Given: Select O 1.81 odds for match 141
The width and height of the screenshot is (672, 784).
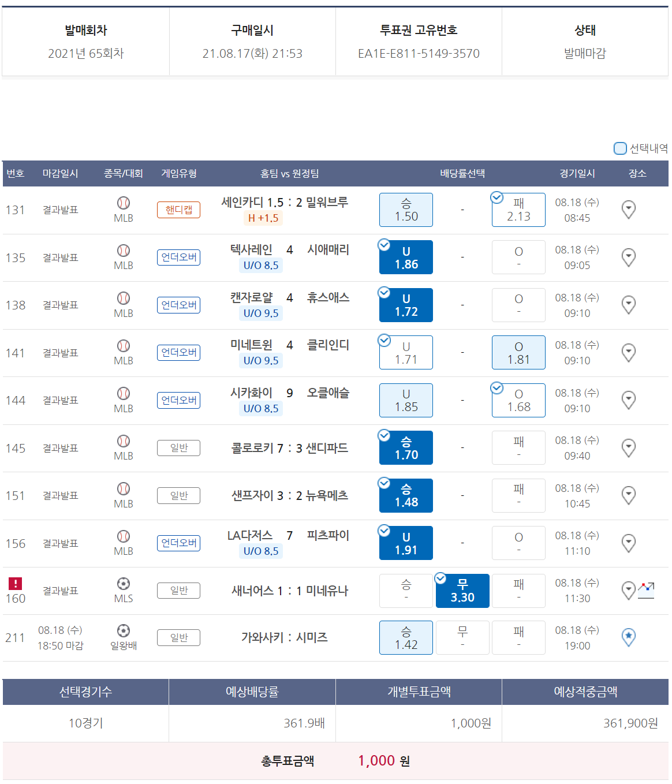Looking at the screenshot, I should (518, 352).
